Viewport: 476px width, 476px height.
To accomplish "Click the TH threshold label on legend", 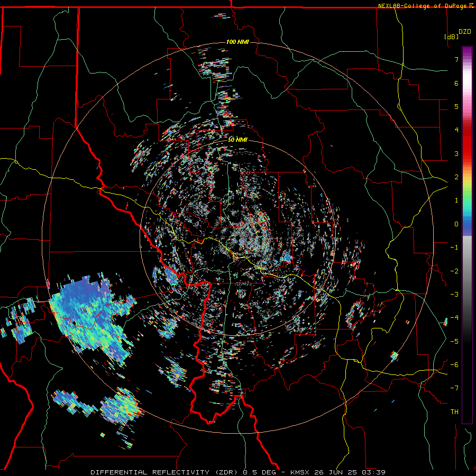I will pyautogui.click(x=454, y=412).
